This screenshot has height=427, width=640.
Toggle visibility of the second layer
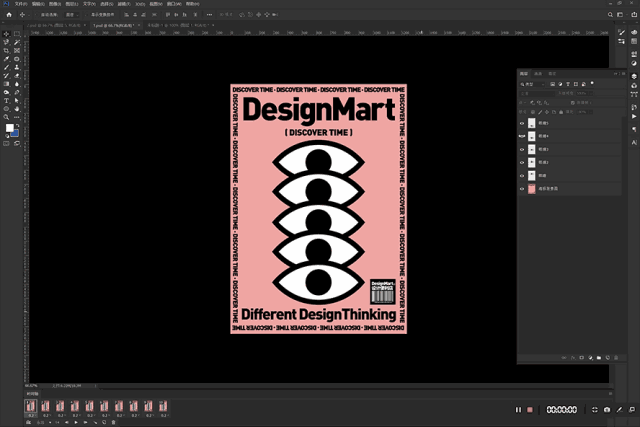522,135
